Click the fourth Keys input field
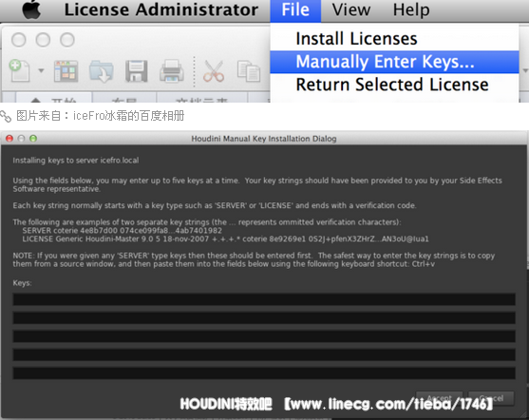This screenshot has width=529, height=420. (x=264, y=354)
